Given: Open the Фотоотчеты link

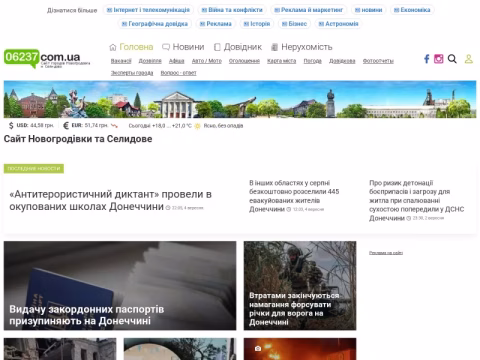Looking at the screenshot, I should (x=378, y=61).
